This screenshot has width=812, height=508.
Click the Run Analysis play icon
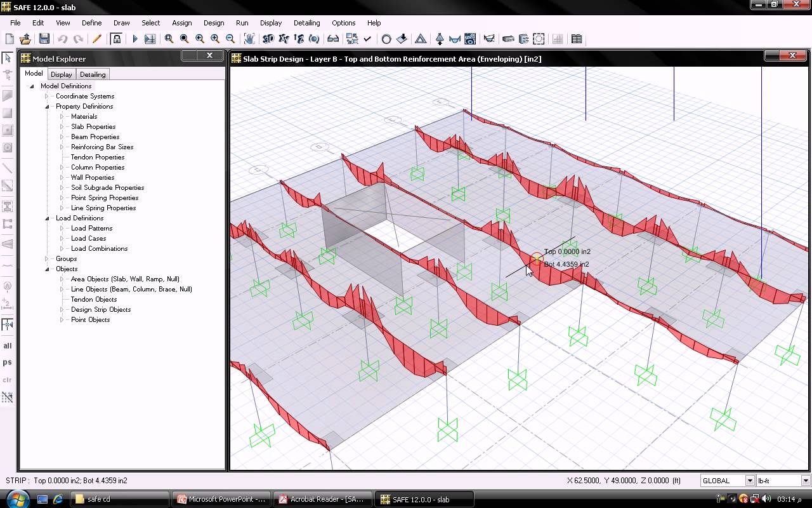134,39
